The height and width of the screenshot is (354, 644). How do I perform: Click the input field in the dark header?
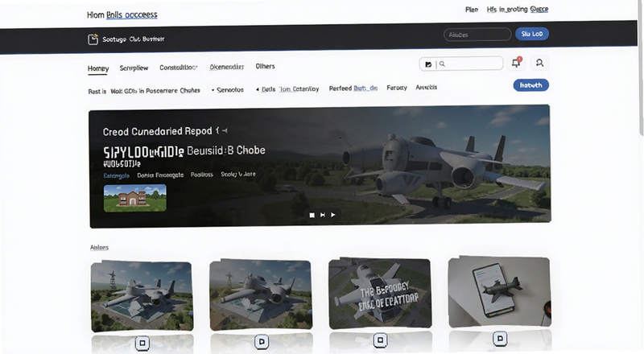[x=477, y=35]
